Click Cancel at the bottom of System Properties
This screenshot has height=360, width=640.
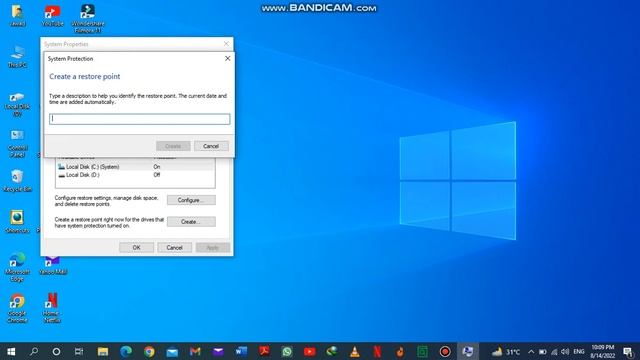[174, 247]
